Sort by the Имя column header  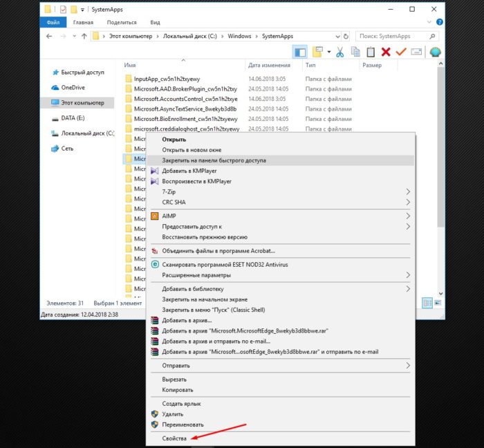[183, 65]
